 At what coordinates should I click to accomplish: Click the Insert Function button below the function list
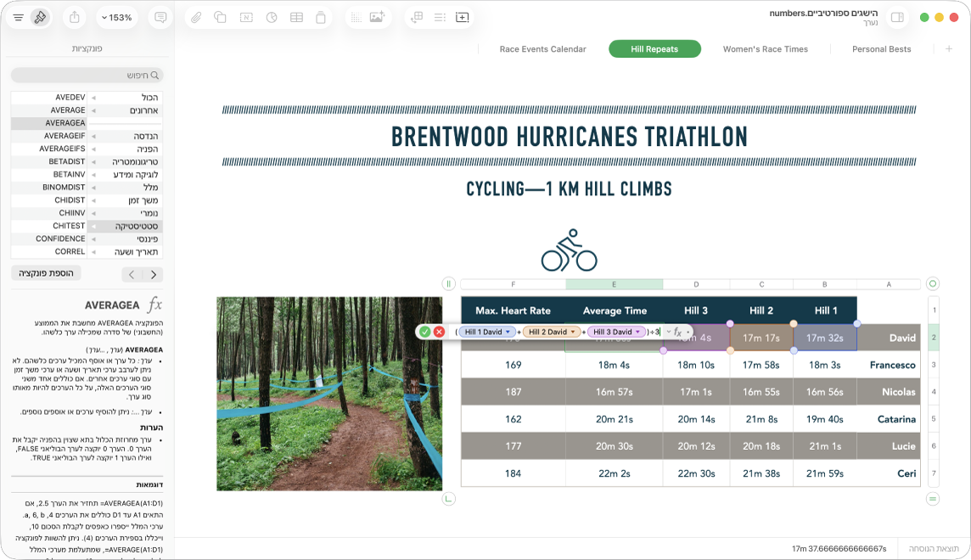pyautogui.click(x=46, y=273)
